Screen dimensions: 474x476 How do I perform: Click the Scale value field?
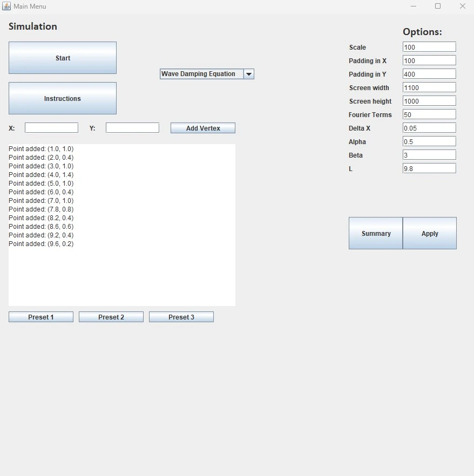coord(429,47)
